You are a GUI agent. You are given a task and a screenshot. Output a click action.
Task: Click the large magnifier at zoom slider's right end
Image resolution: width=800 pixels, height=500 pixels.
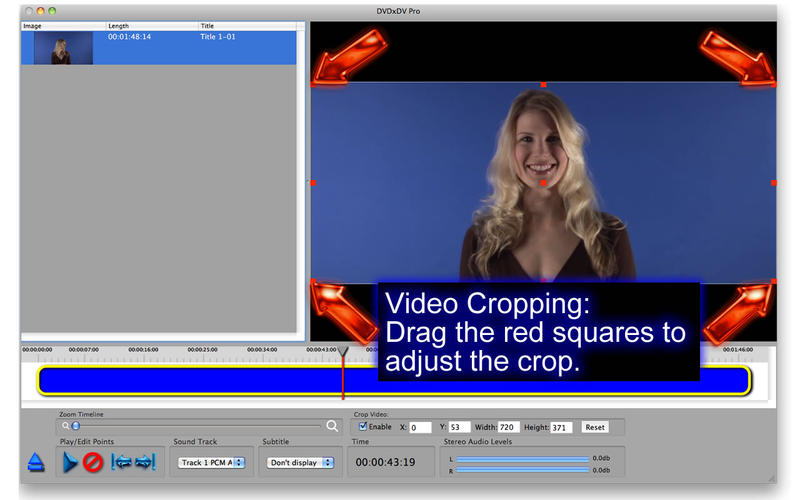point(333,426)
